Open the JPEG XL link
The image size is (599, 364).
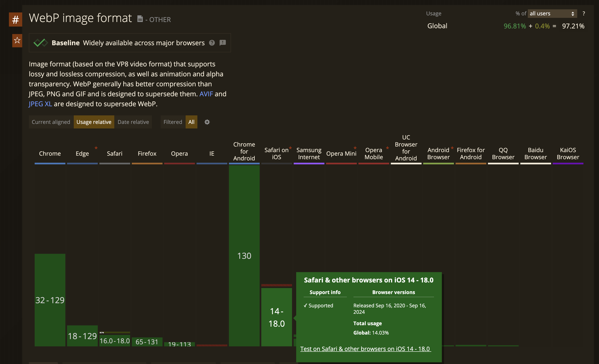point(40,104)
